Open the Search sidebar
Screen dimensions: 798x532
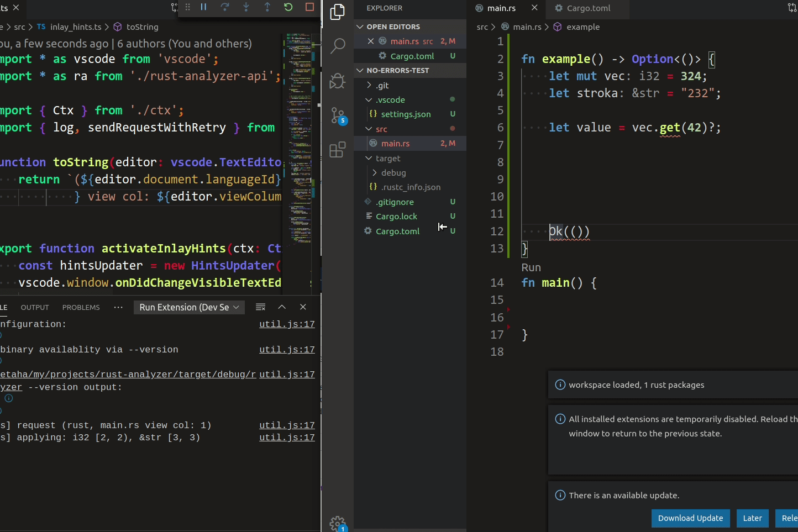(x=337, y=46)
